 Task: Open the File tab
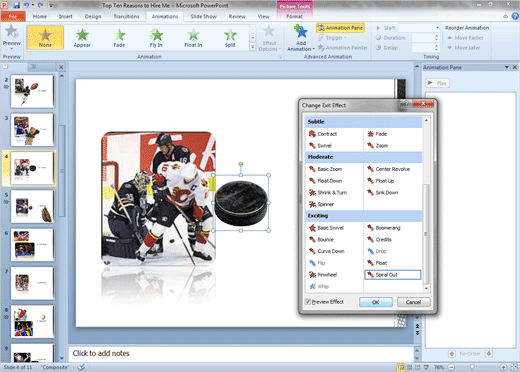coord(13,16)
